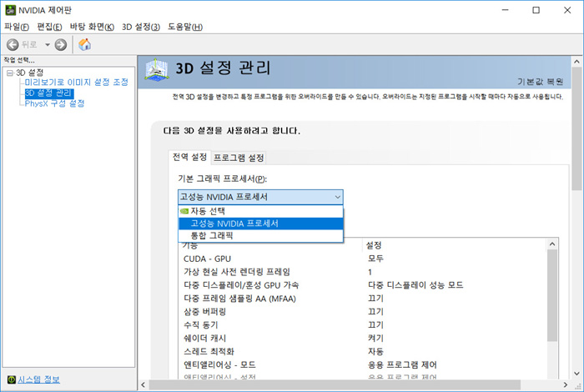
Task: Click horizontal scrollbar left arrow
Action: click(x=143, y=385)
